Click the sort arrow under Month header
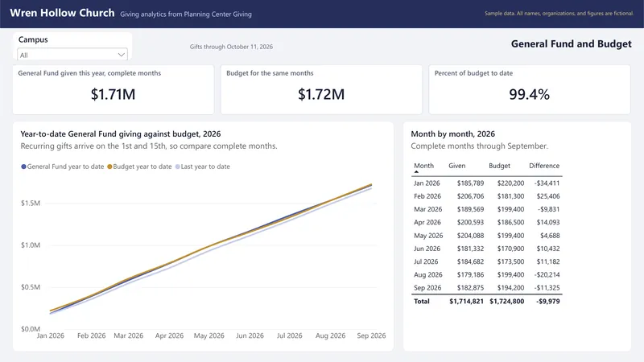 pos(416,172)
